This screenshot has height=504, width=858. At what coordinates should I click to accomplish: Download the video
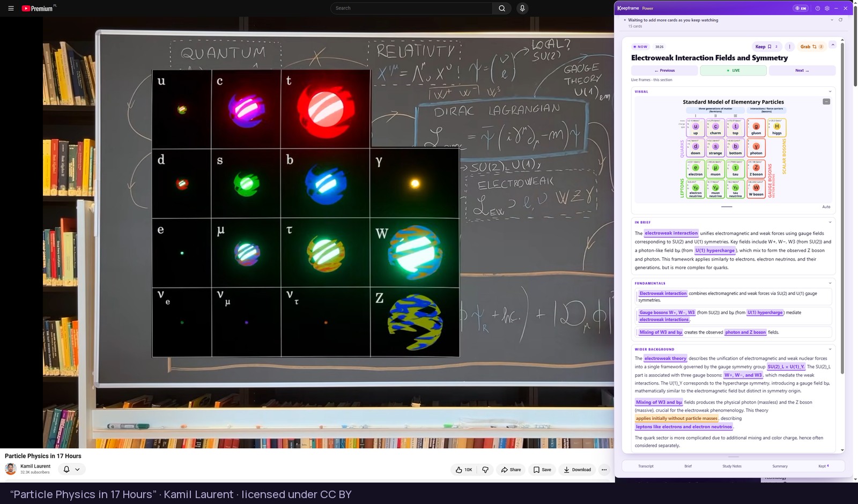[x=577, y=470]
